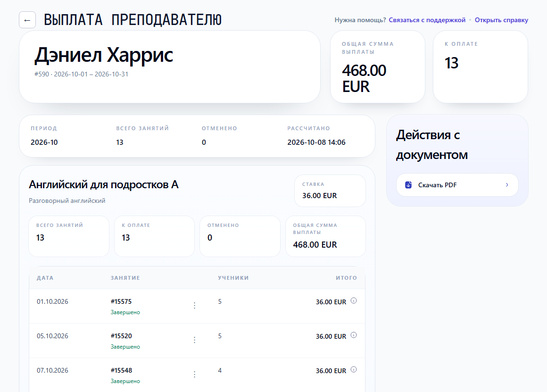Click the ДАТА column header
The height and width of the screenshot is (392, 547).
tap(45, 278)
